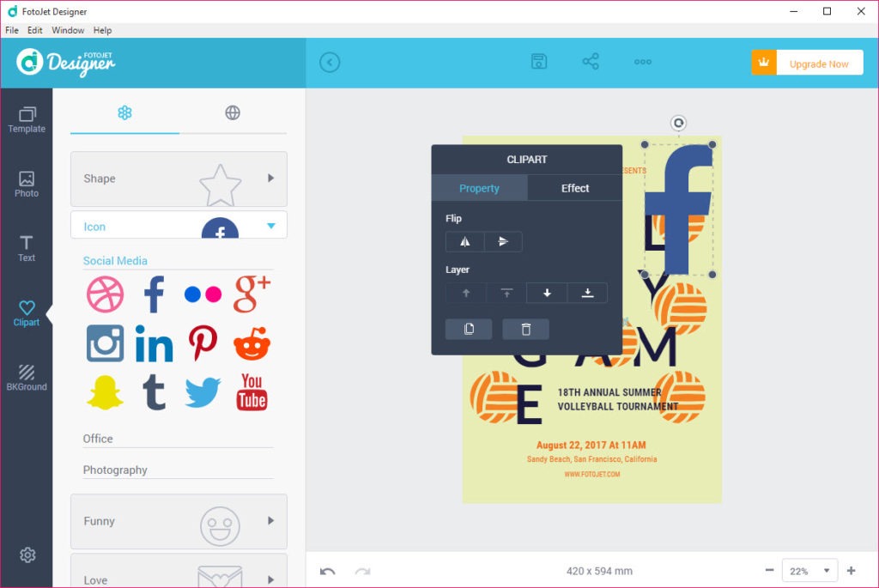The image size is (879, 588).
Task: Expand the Love clipart category
Action: (x=179, y=571)
